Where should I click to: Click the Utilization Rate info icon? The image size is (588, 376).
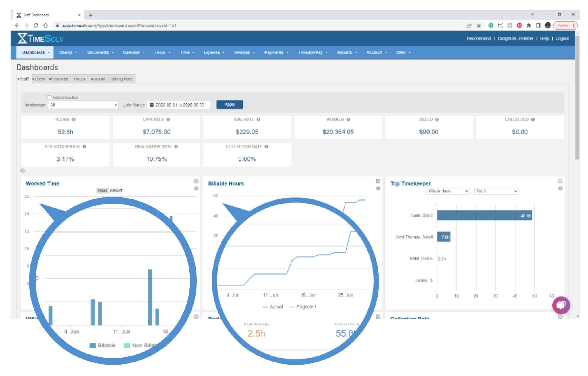[x=84, y=147]
